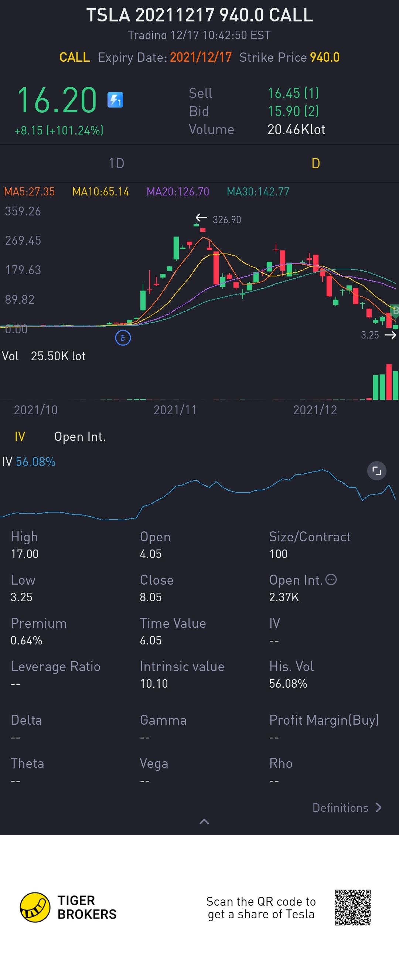Tap the Rho label
399x980 pixels.
(x=281, y=763)
